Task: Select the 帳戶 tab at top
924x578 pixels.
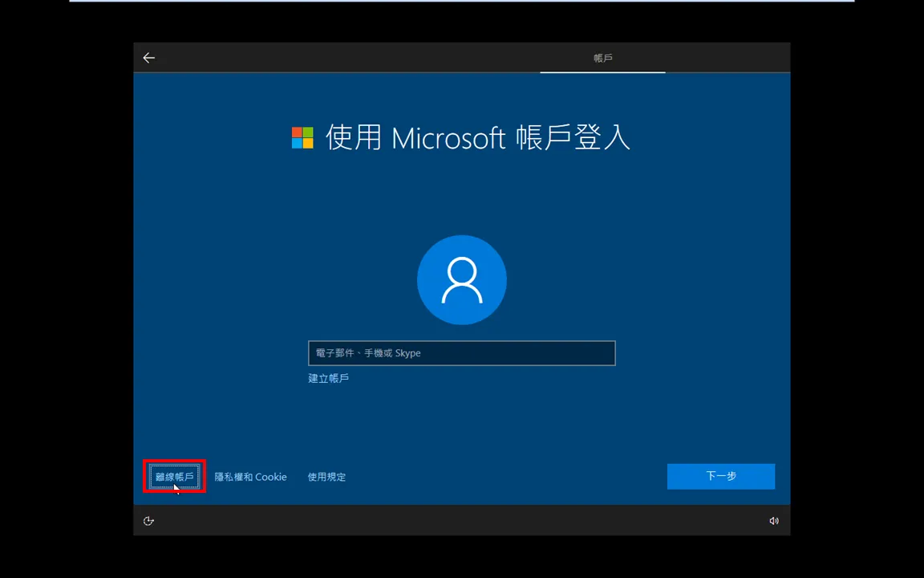Action: (603, 58)
